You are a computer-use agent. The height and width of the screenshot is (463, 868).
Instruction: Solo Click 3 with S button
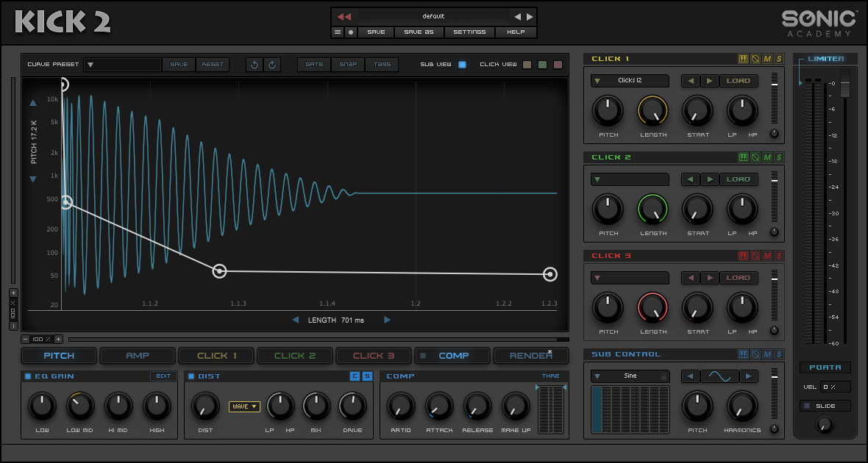point(779,256)
